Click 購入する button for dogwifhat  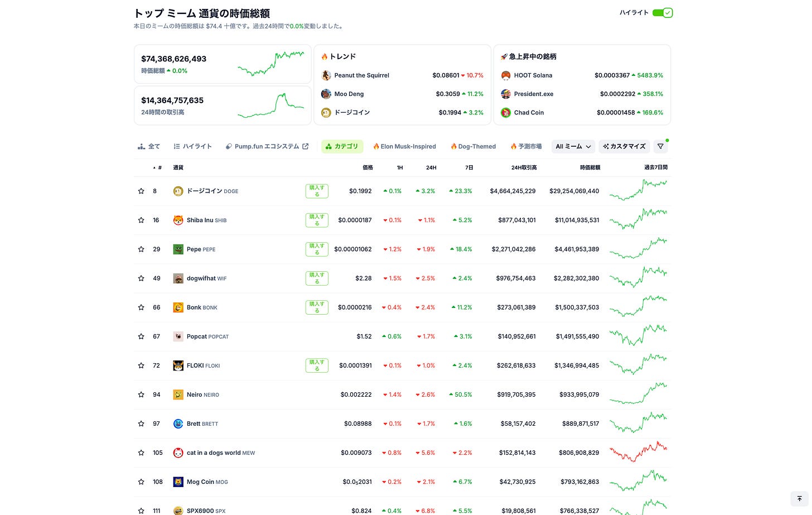[317, 278]
